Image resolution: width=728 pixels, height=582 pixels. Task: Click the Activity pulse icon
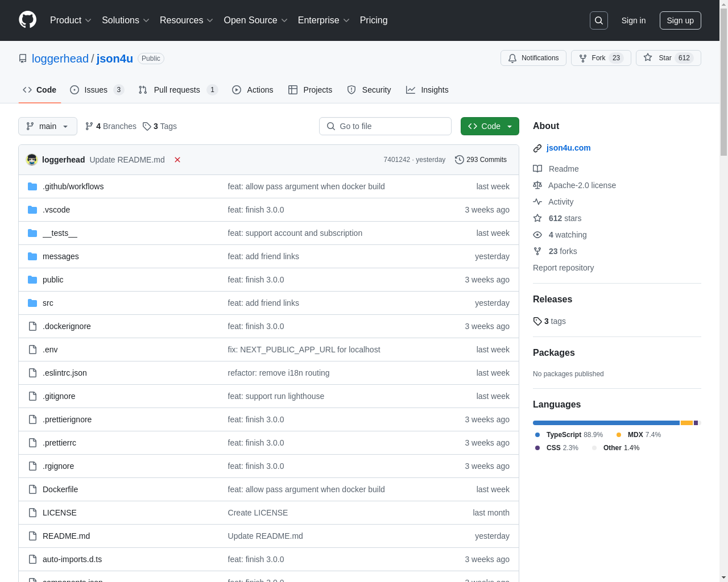537,202
